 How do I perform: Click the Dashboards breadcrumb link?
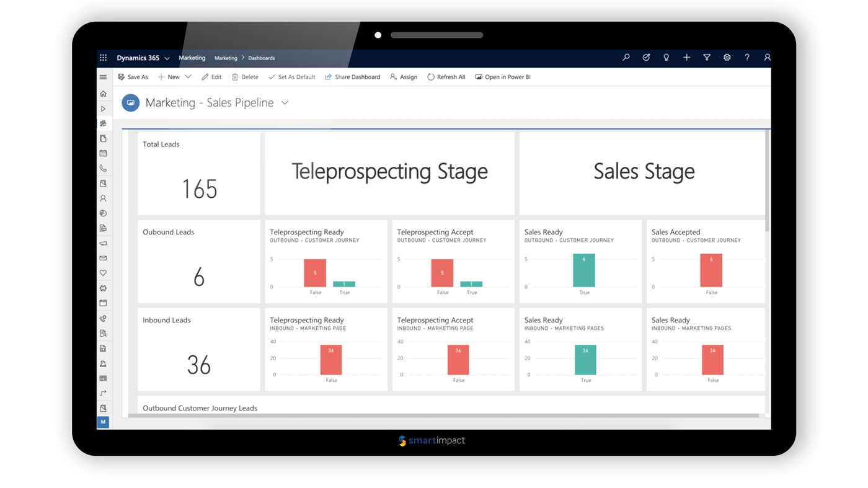[262, 58]
